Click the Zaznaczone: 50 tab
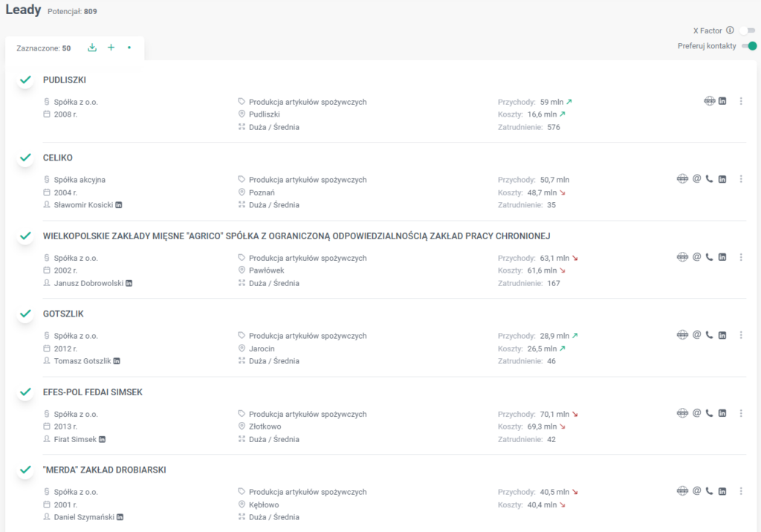 (x=44, y=48)
